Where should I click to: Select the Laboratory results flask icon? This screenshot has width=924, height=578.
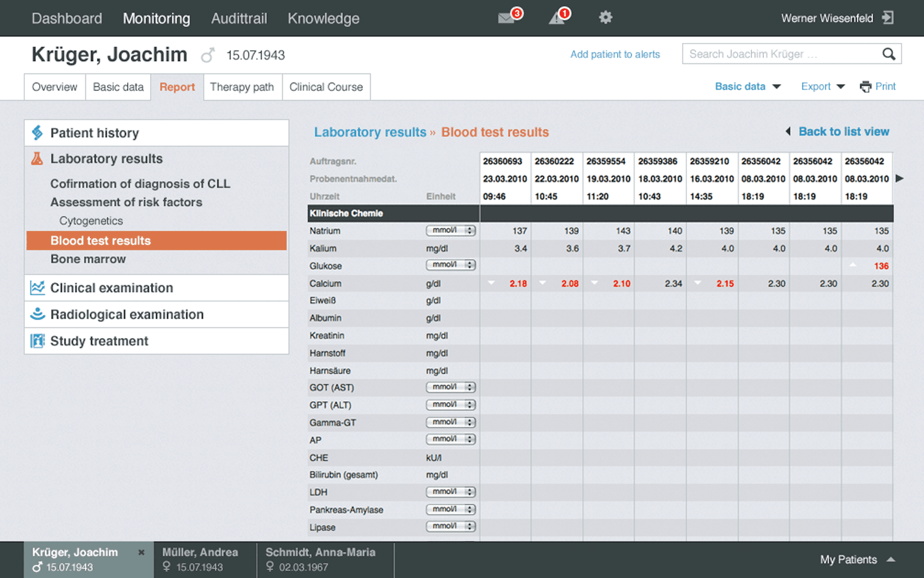pos(36,159)
